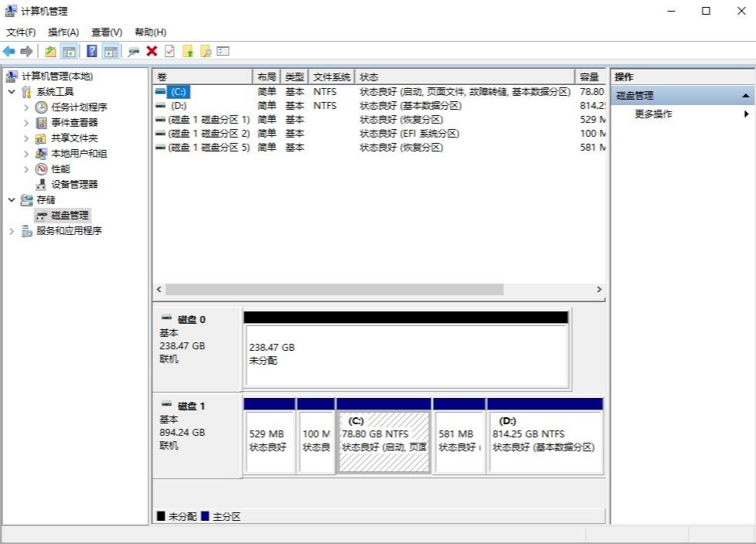
Task: Select volume row 磁盘 1 磁盘分区 1
Action: [x=379, y=120]
